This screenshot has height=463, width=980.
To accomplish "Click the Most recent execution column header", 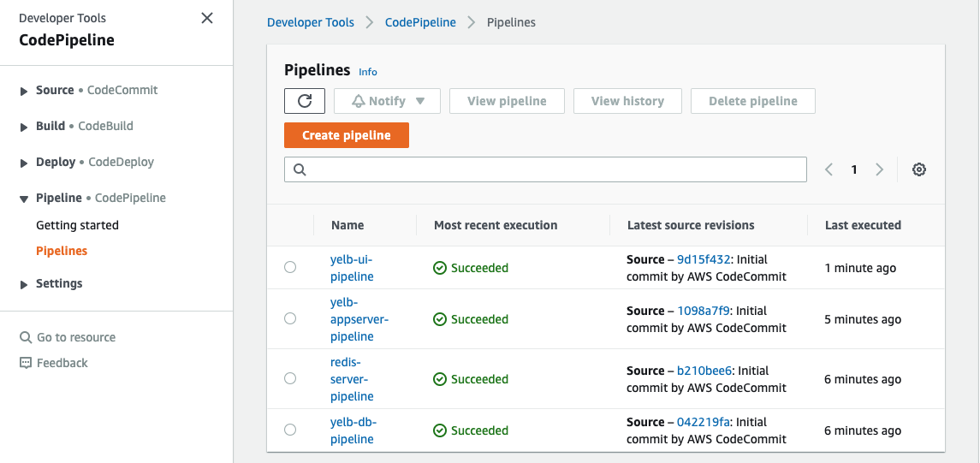I will coord(496,225).
